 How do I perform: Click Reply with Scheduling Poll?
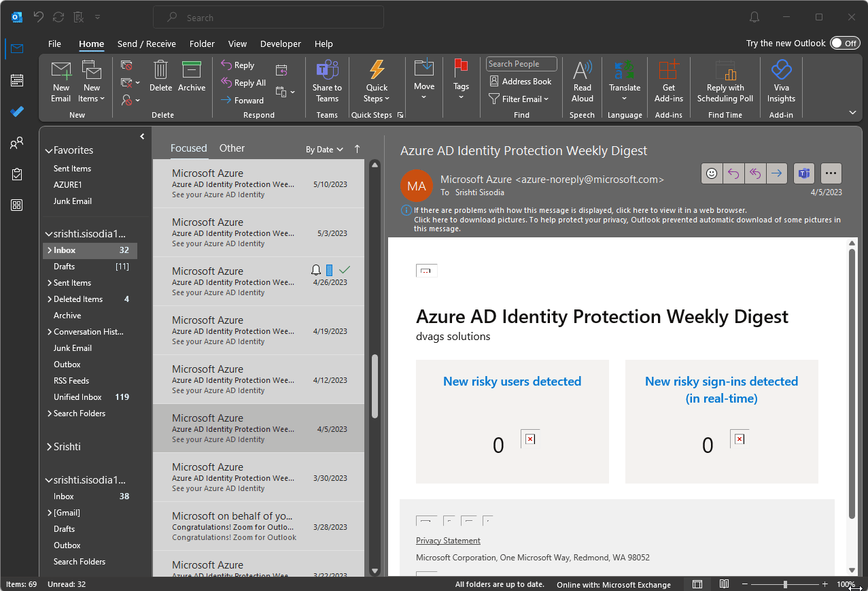click(725, 81)
